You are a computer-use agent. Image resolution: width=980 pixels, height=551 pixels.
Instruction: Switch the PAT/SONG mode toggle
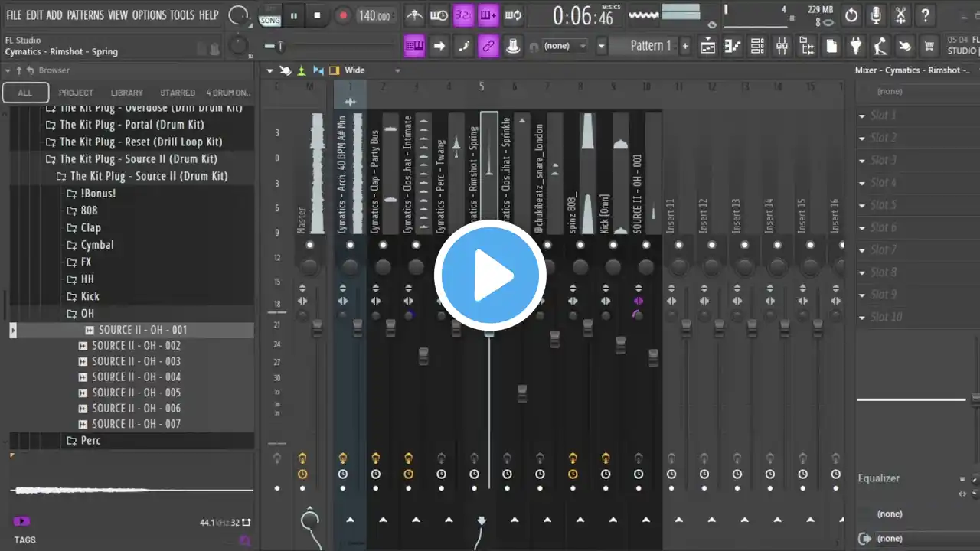[x=269, y=15]
